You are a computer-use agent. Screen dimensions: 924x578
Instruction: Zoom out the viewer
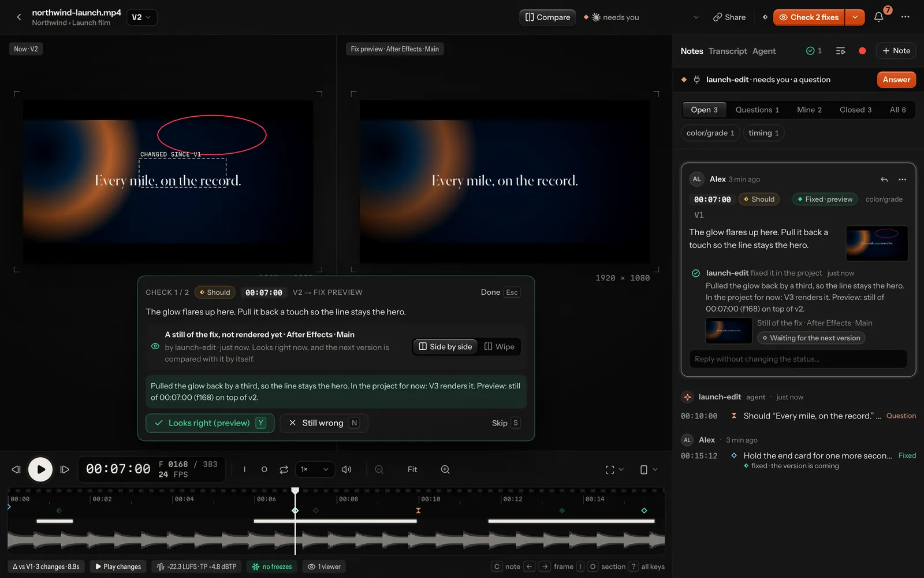tap(379, 469)
